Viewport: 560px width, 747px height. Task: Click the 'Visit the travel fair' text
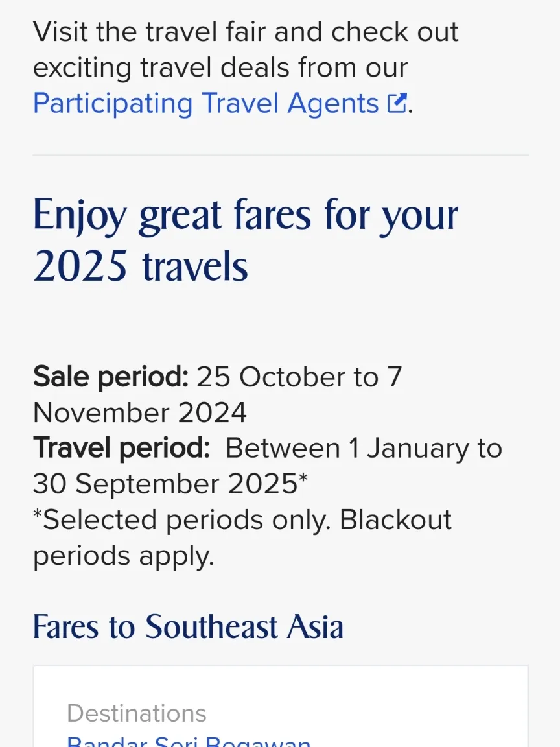tap(245, 32)
